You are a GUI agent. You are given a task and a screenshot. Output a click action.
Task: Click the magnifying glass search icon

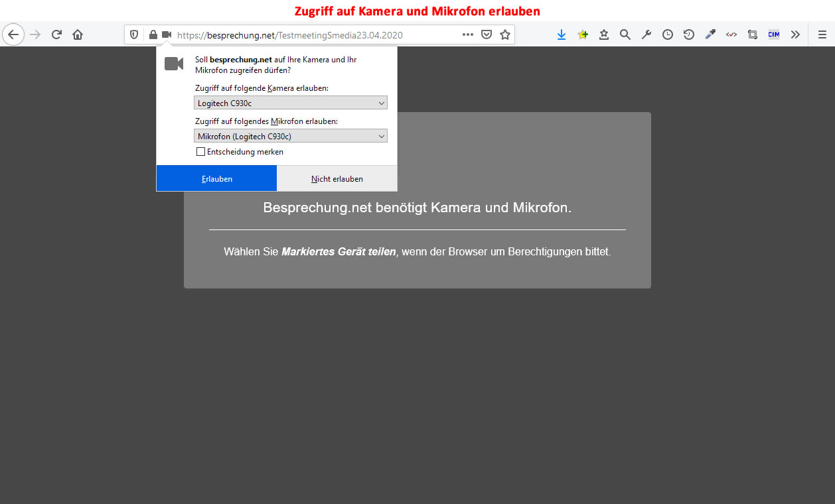625,34
